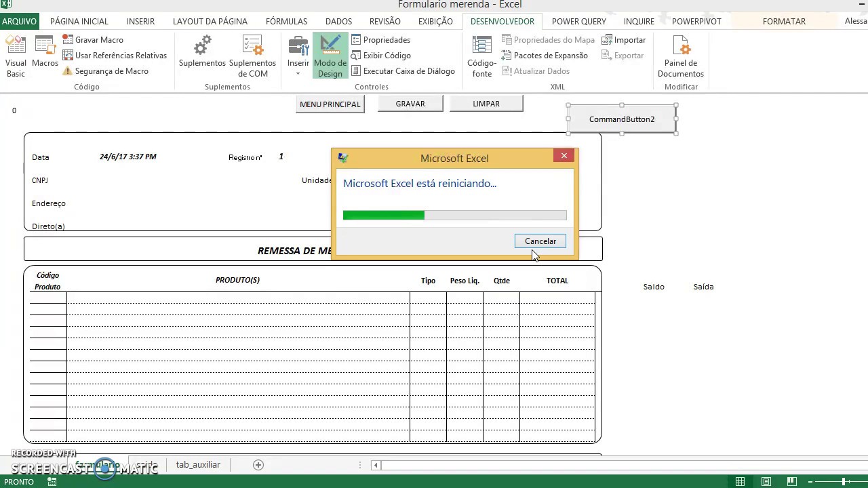Click the restarting progress bar
This screenshot has height=488, width=868.
pos(454,216)
